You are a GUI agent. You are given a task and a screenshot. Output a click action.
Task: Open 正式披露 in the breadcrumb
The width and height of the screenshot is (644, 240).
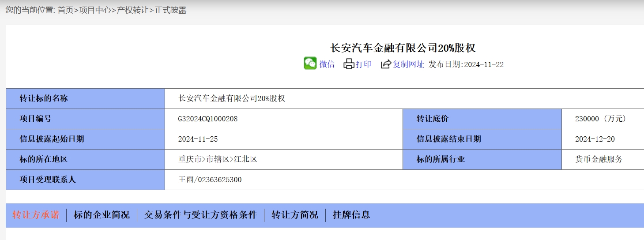[x=170, y=10]
